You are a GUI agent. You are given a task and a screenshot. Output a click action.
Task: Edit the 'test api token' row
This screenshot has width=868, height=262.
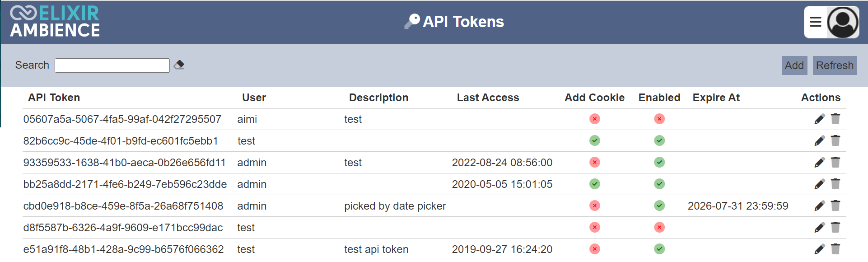point(819,249)
